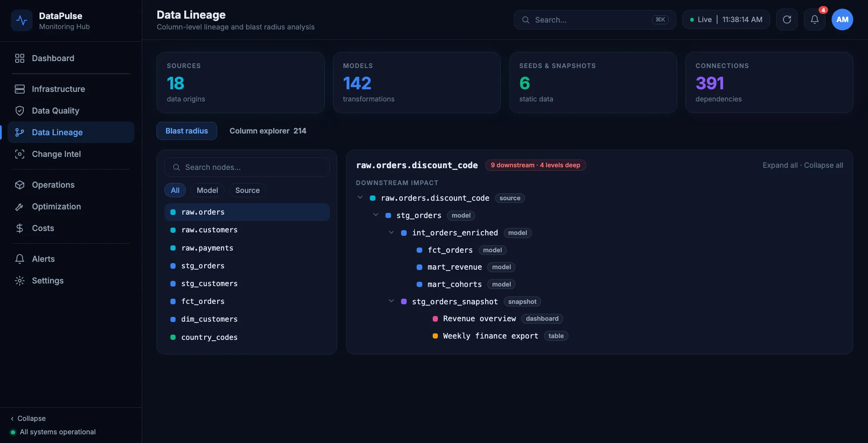
Task: Click the magnifier icon in global search
Action: click(525, 20)
